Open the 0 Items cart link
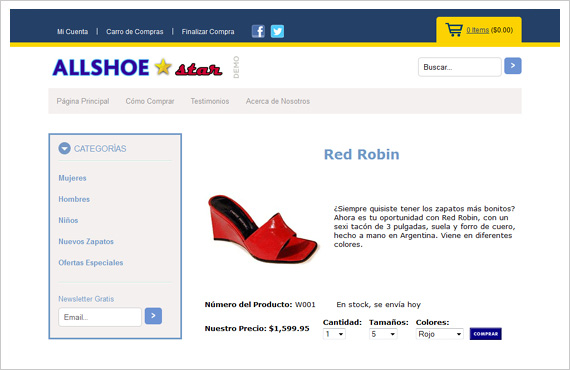This screenshot has width=570, height=370. pyautogui.click(x=478, y=30)
